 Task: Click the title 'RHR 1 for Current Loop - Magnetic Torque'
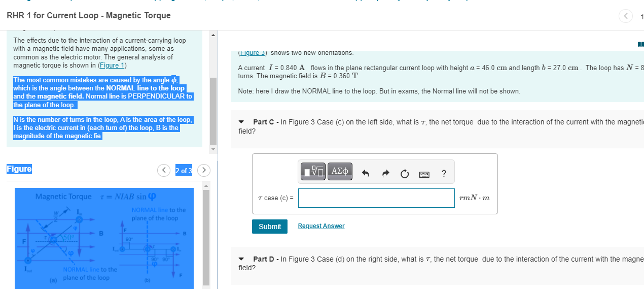click(89, 15)
